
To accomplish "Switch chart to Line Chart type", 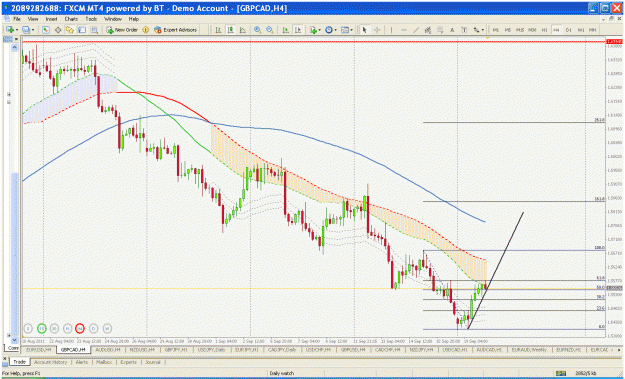I will pyautogui.click(x=242, y=30).
